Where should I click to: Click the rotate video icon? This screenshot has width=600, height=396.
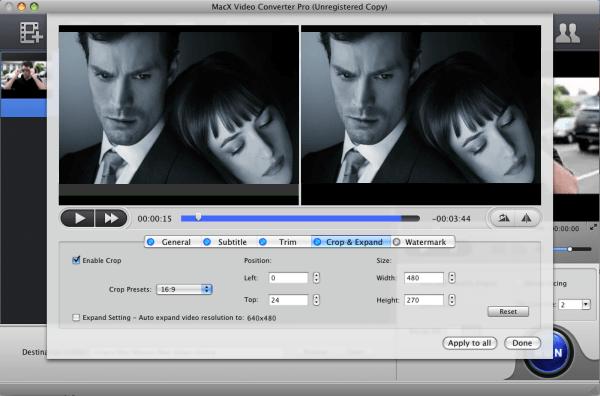click(503, 218)
